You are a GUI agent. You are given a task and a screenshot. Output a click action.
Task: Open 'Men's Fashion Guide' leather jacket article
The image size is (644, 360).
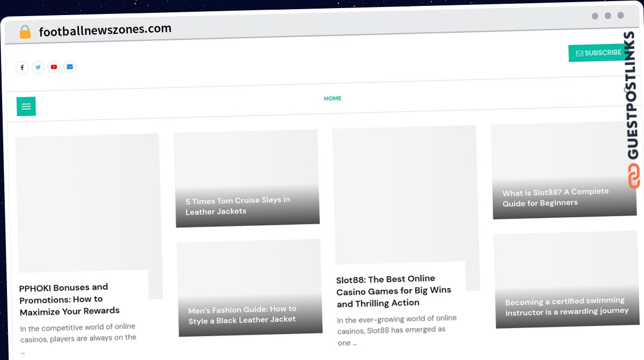click(x=242, y=314)
